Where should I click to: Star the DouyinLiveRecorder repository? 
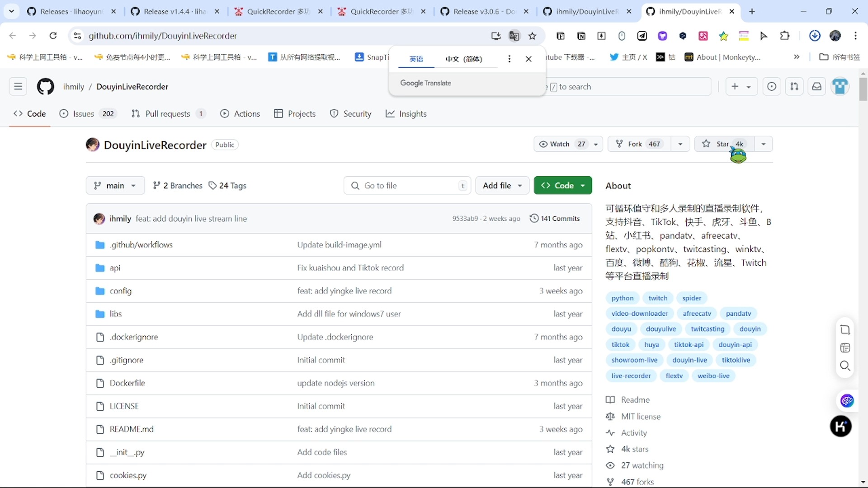click(724, 144)
